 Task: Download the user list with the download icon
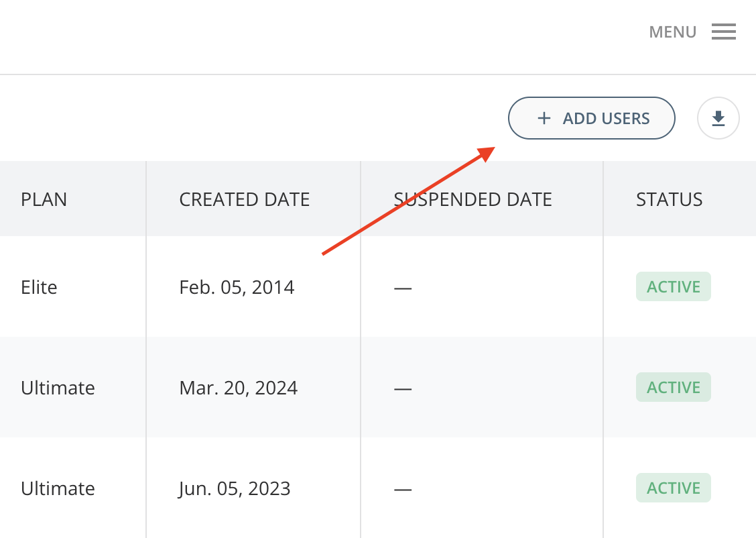[718, 118]
